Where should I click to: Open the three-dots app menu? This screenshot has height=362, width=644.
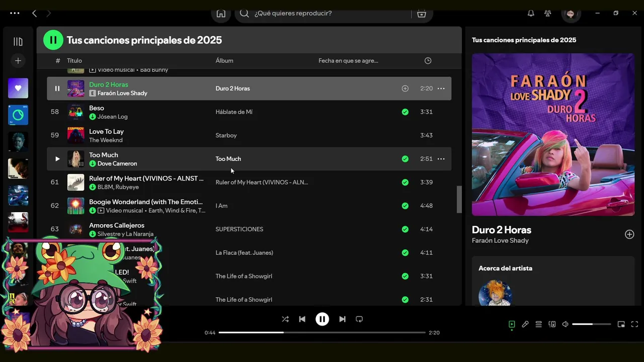(x=15, y=14)
